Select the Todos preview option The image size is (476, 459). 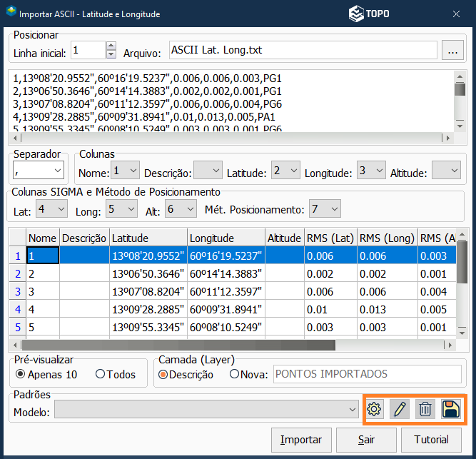[100, 374]
